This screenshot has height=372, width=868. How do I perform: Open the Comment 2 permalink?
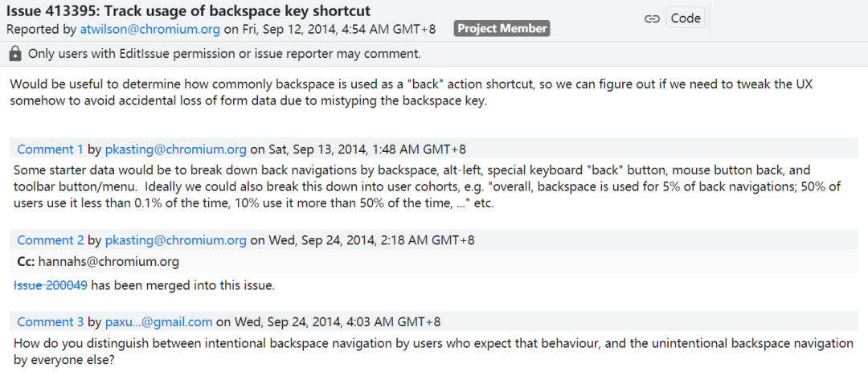[50, 240]
